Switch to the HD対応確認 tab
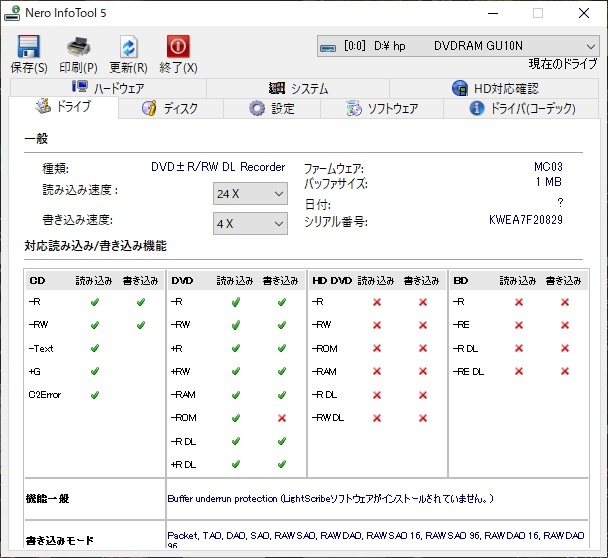Screen dimensions: 608x558 (494, 88)
